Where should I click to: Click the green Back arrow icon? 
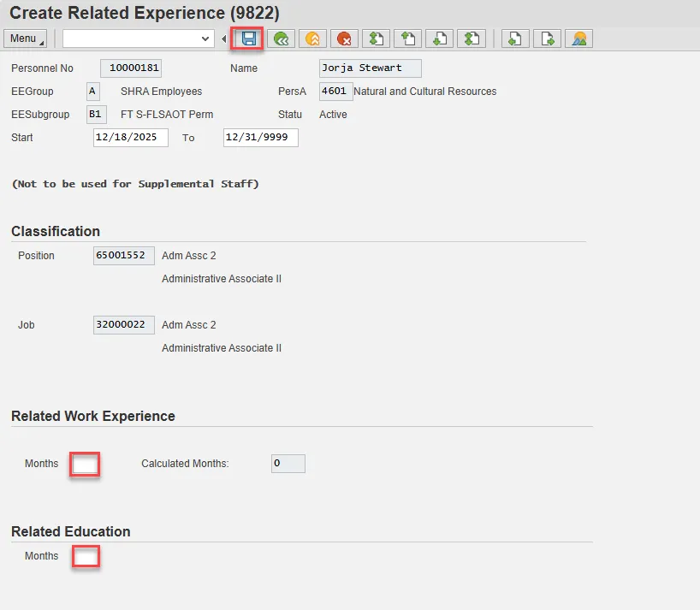pyautogui.click(x=280, y=38)
